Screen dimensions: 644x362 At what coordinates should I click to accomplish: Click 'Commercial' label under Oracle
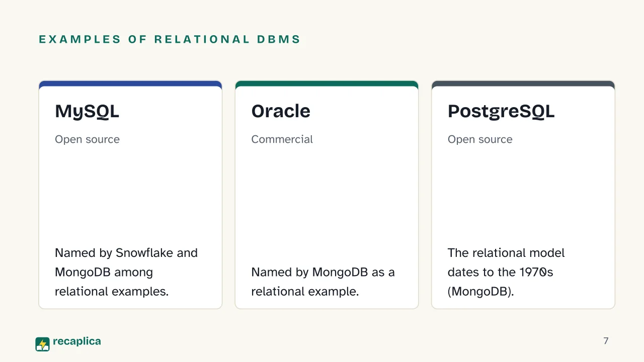(282, 139)
